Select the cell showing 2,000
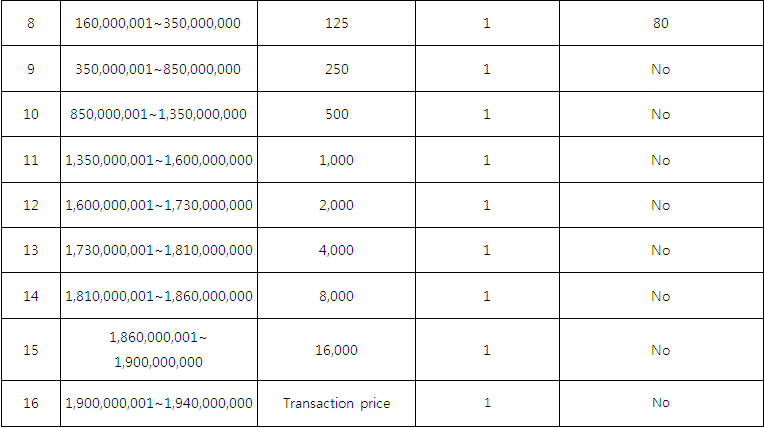Viewport: 764px width, 428px height. (x=336, y=205)
